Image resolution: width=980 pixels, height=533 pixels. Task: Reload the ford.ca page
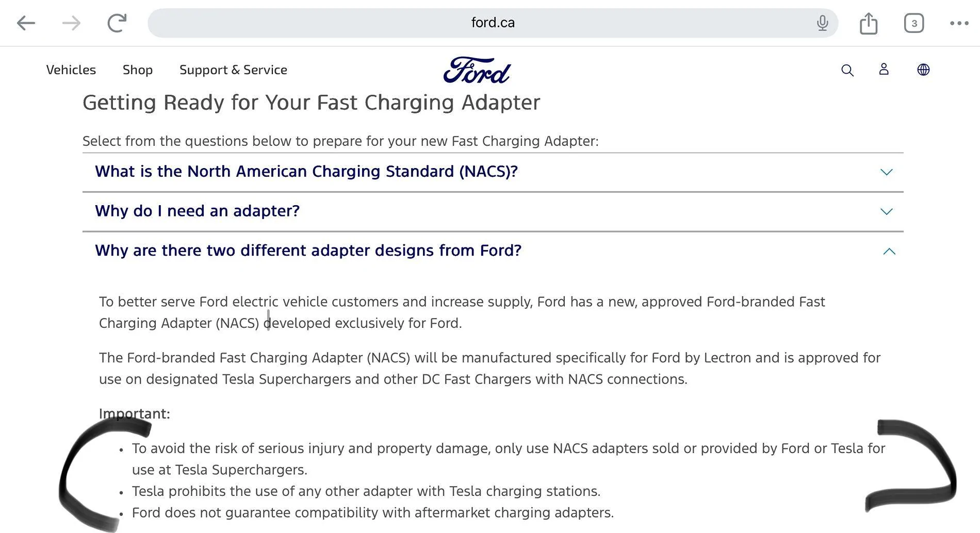pos(117,23)
